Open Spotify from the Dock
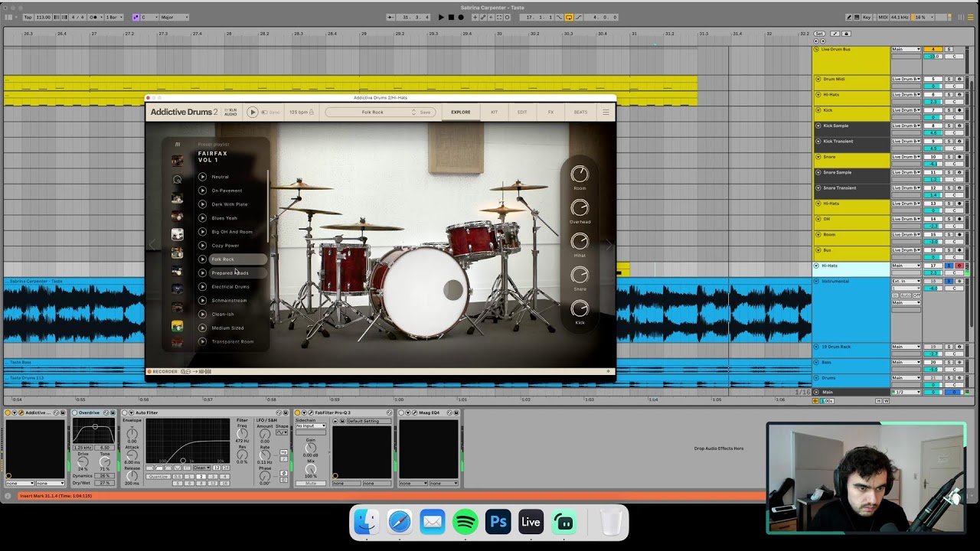The height and width of the screenshot is (551, 980). [465, 523]
